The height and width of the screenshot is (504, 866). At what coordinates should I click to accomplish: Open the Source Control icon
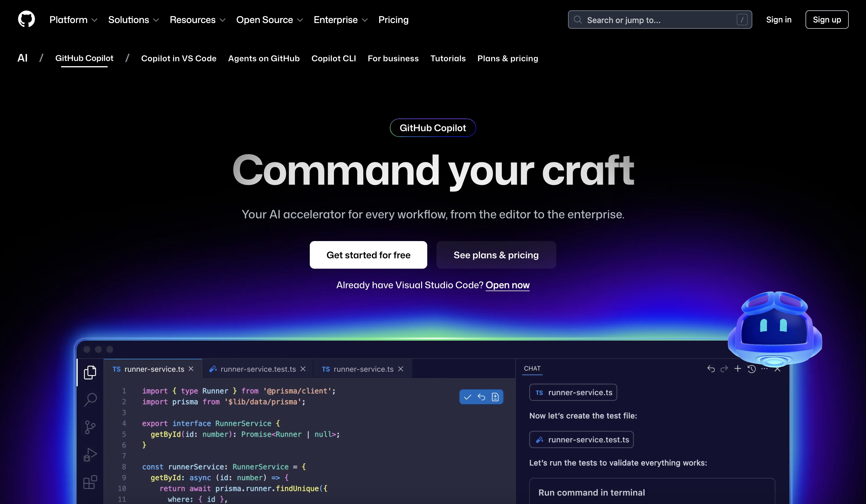[90, 427]
